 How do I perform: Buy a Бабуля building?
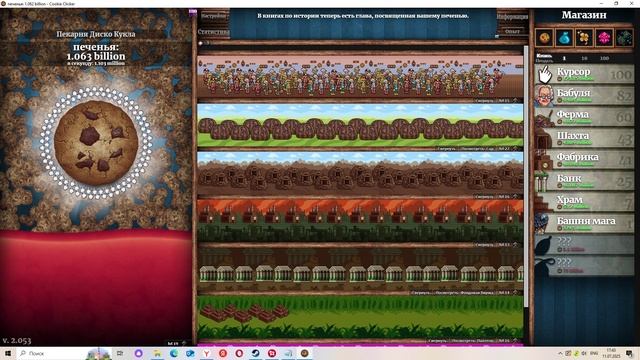click(x=584, y=96)
